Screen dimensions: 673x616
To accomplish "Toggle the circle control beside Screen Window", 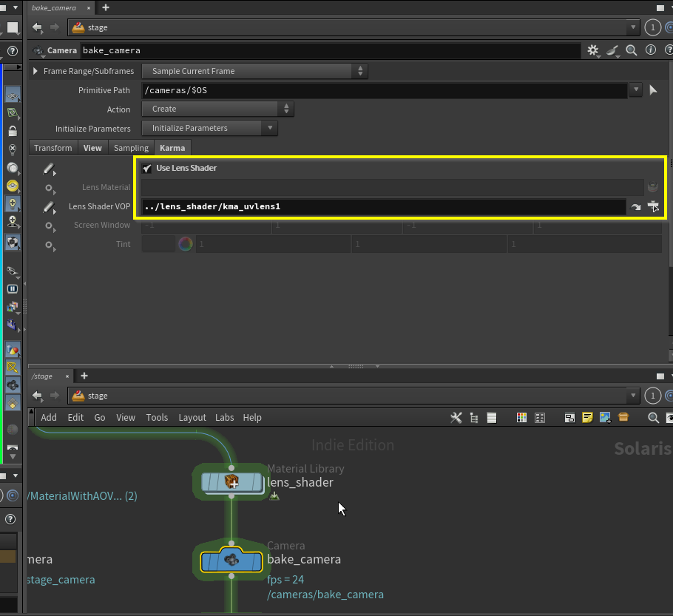I will click(x=50, y=226).
